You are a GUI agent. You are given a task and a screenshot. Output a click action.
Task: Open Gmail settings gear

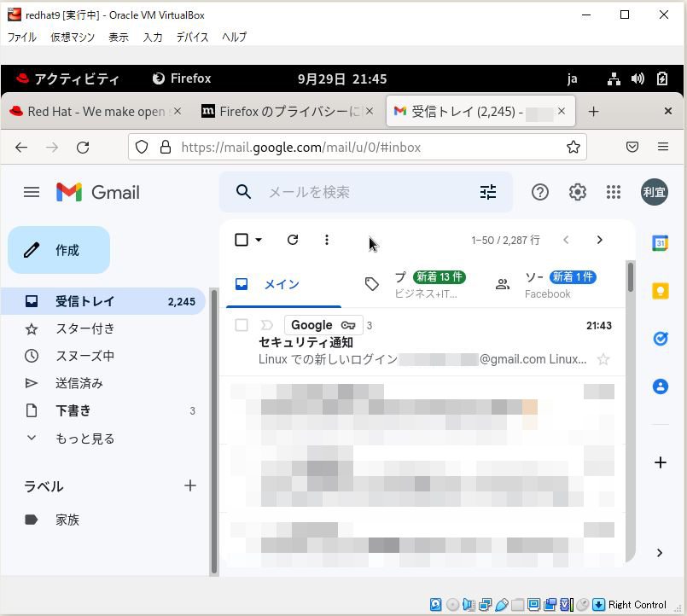pyautogui.click(x=578, y=192)
